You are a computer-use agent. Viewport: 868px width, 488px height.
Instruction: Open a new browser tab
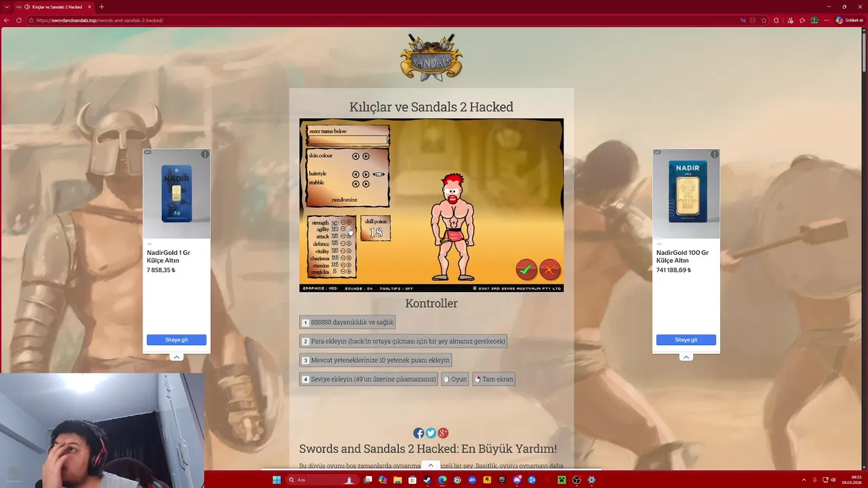102,7
